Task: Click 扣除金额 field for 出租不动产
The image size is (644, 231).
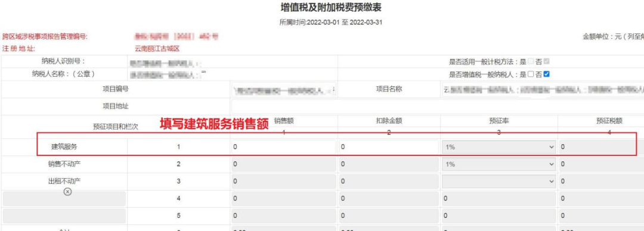Action: [389, 182]
